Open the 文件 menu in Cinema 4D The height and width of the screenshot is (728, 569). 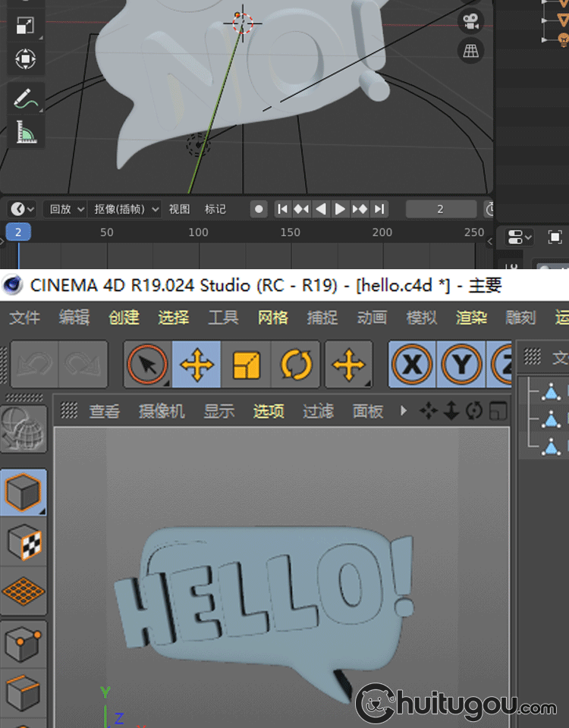[24, 318]
